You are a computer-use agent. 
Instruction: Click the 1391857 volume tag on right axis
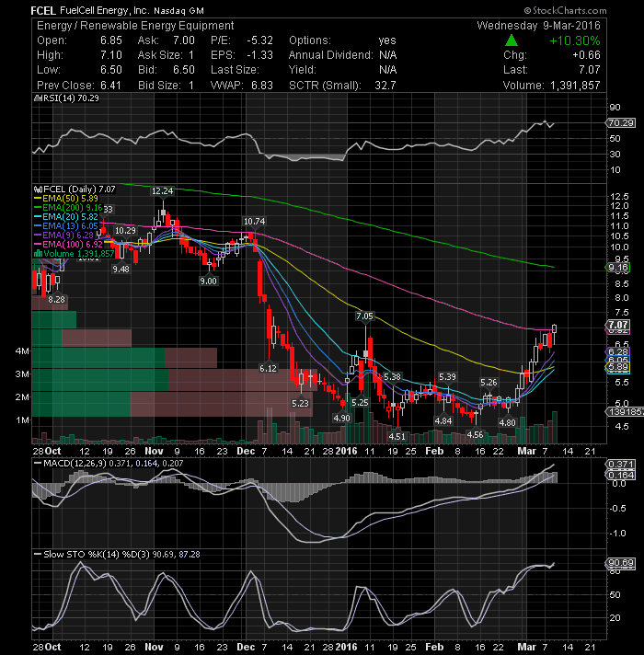pyautogui.click(x=625, y=412)
